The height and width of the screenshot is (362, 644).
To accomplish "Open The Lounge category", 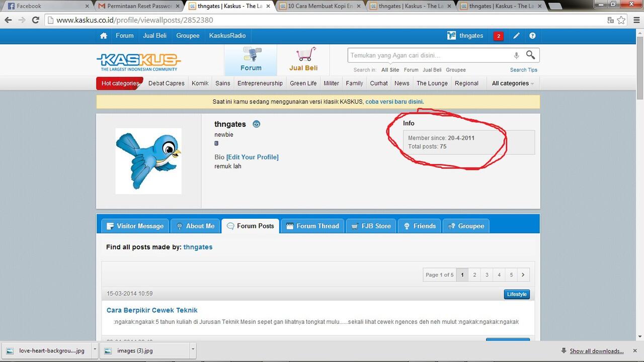I will pos(432,83).
